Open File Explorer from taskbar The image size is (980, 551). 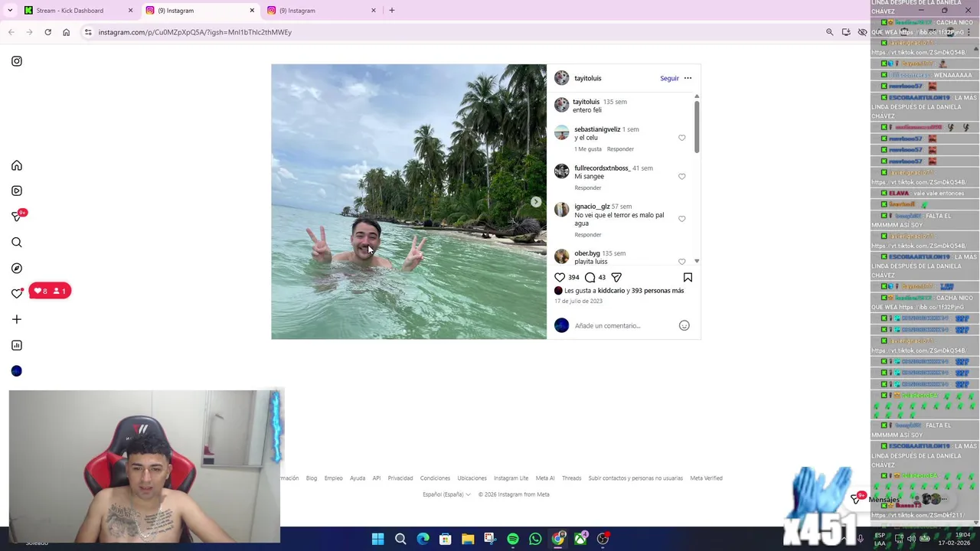pos(468,539)
